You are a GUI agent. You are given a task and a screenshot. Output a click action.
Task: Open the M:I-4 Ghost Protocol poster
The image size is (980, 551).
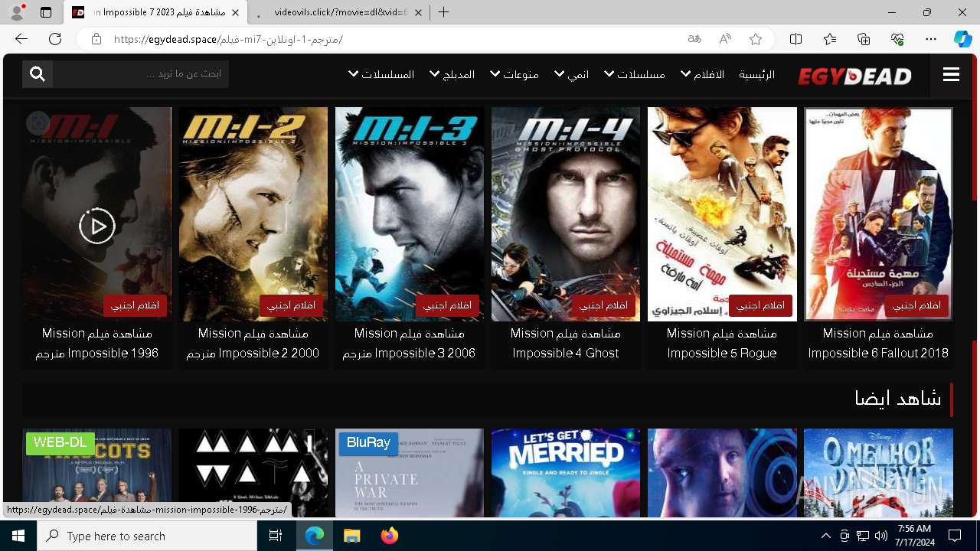(x=566, y=214)
